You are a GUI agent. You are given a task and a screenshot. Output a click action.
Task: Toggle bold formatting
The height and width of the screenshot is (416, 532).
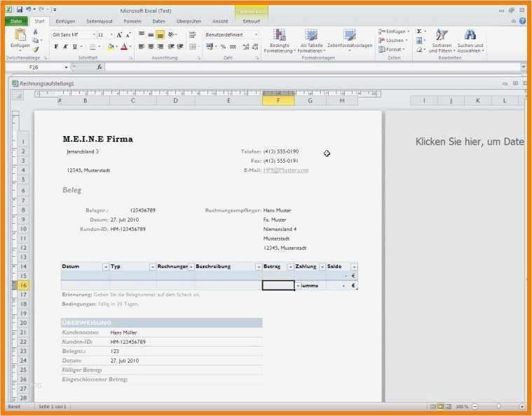click(x=56, y=46)
